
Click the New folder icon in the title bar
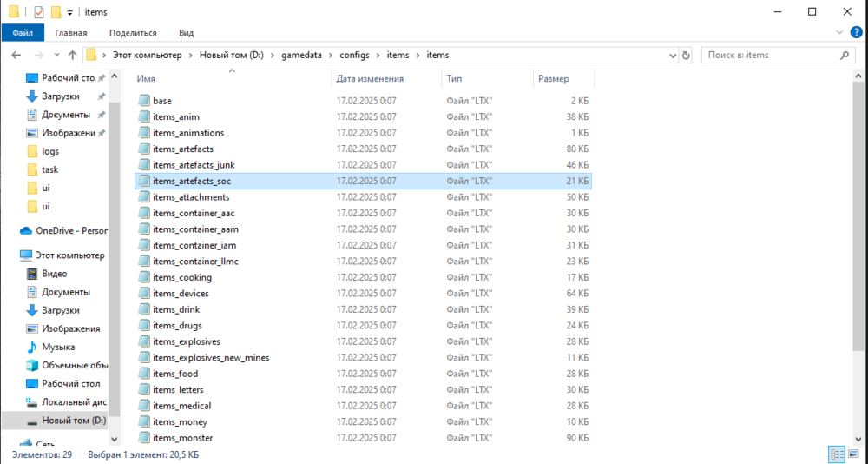56,12
